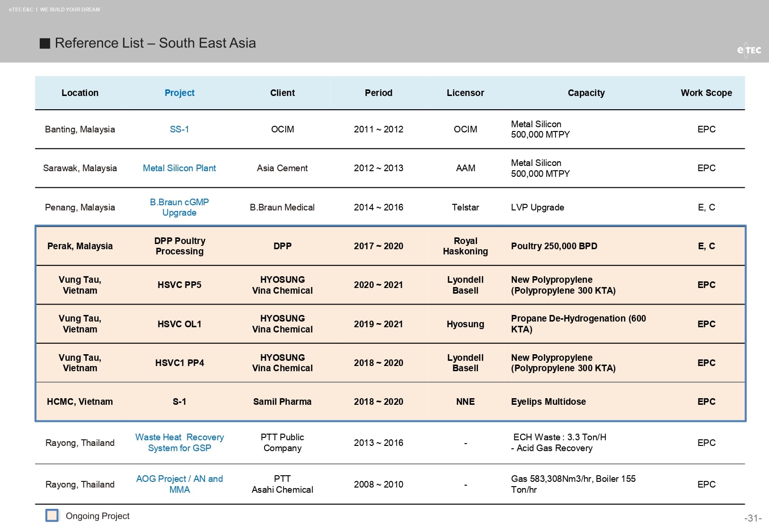The width and height of the screenshot is (769, 532).
Task: Open the B.Braun cGMP Upgrade link
Action: tap(179, 207)
